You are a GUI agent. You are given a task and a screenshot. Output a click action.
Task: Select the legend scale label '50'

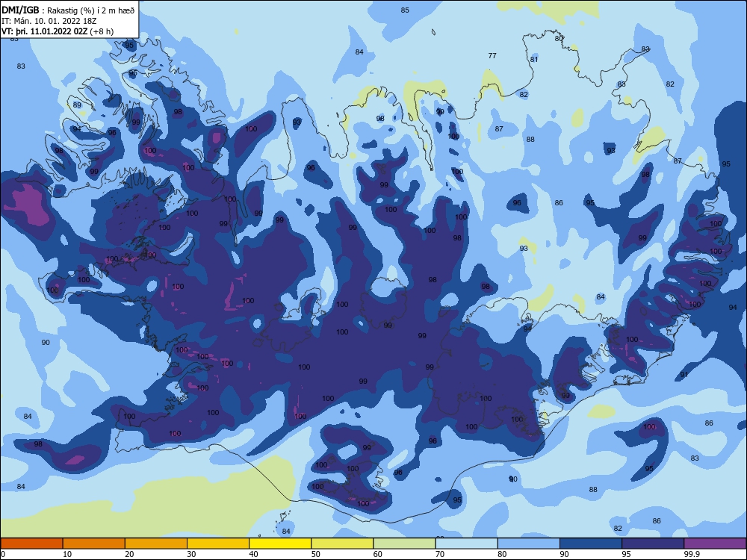pos(316,554)
